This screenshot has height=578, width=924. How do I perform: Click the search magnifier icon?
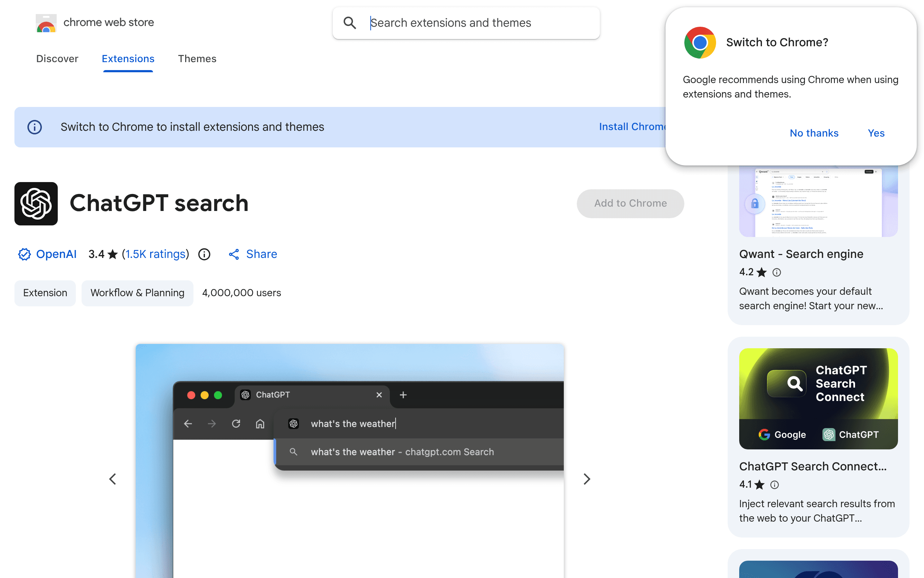[x=349, y=23]
